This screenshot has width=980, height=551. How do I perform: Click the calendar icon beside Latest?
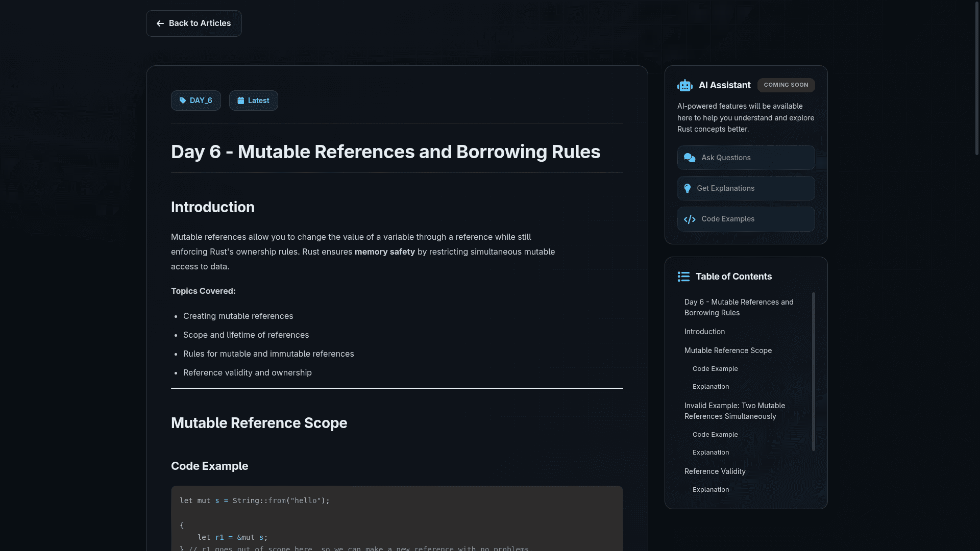pos(241,101)
